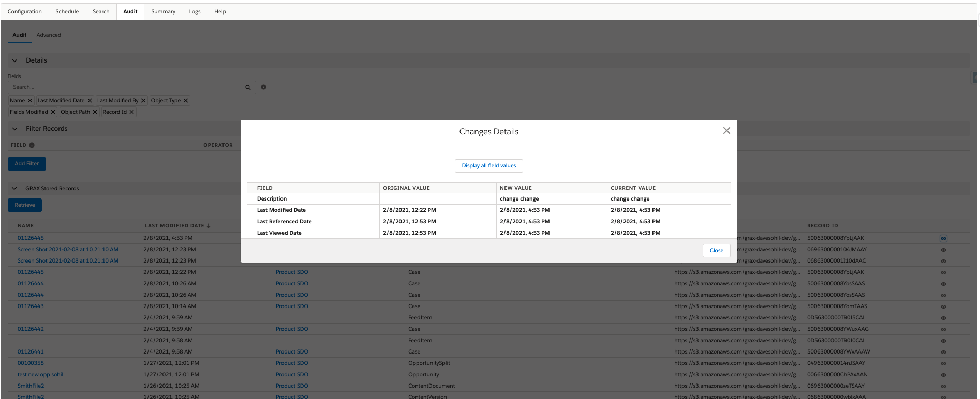Click Display all field values button
980x399 pixels.
(489, 166)
